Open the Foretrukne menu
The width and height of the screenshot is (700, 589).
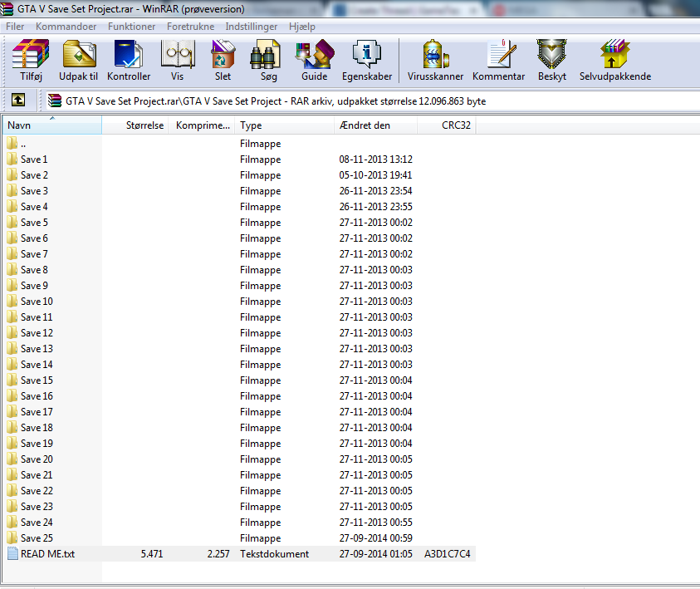[191, 27]
